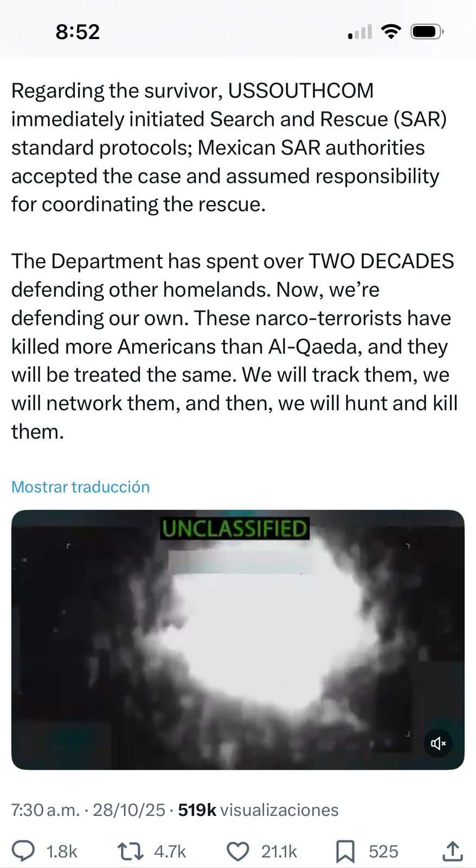Screen dimensions: 476x868
Task: Tap the battery icon in status bar
Action: [x=428, y=31]
